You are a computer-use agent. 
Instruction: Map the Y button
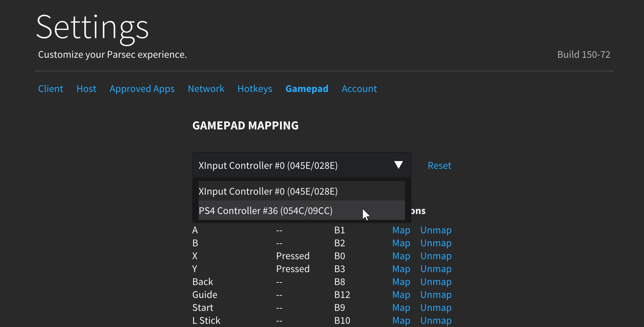[x=401, y=269]
